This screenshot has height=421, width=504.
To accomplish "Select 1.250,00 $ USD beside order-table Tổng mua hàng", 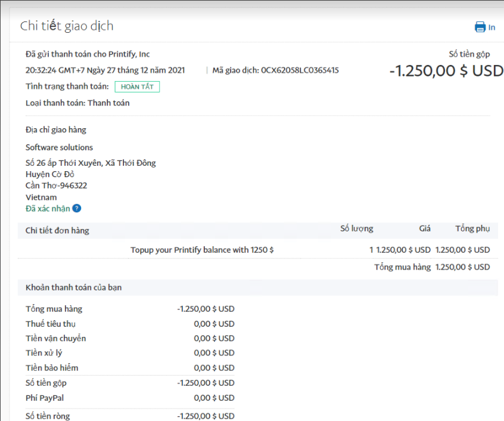I will pos(462,267).
